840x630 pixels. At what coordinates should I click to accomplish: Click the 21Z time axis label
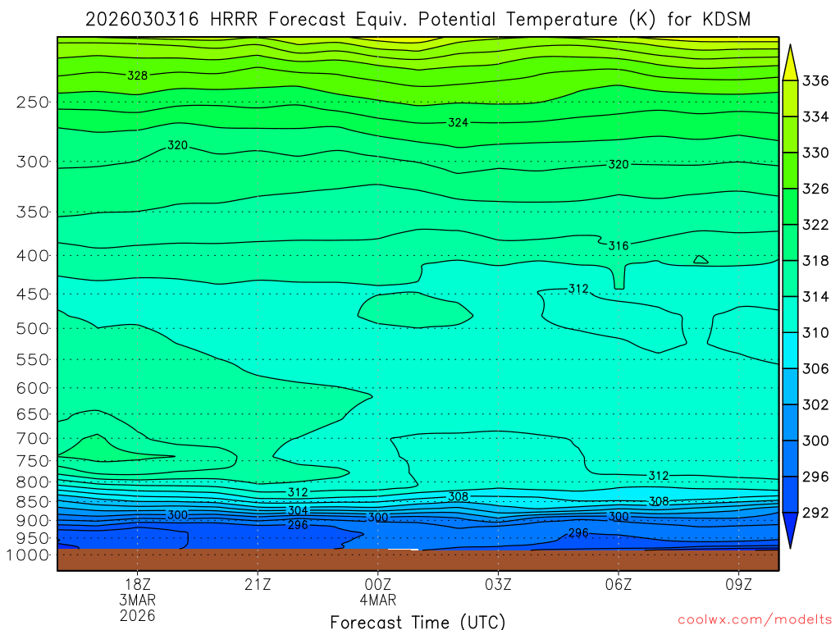(x=258, y=584)
